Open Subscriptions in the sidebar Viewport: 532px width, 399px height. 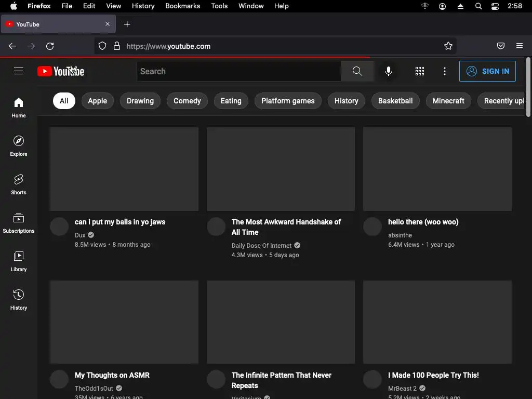(x=19, y=222)
